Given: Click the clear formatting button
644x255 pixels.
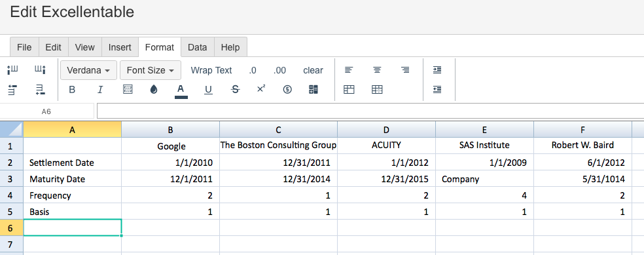Looking at the screenshot, I should (x=313, y=70).
